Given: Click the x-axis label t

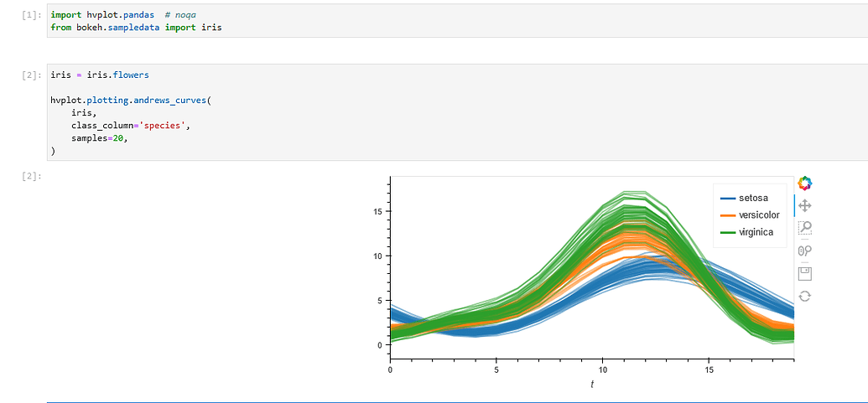Looking at the screenshot, I should pos(592,384).
